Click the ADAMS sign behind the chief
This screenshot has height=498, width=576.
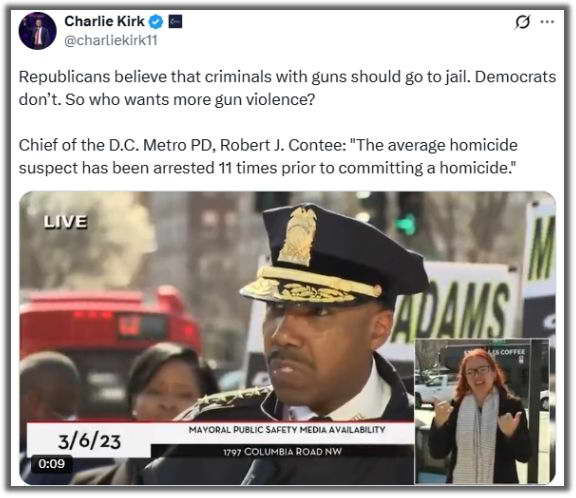(x=453, y=312)
